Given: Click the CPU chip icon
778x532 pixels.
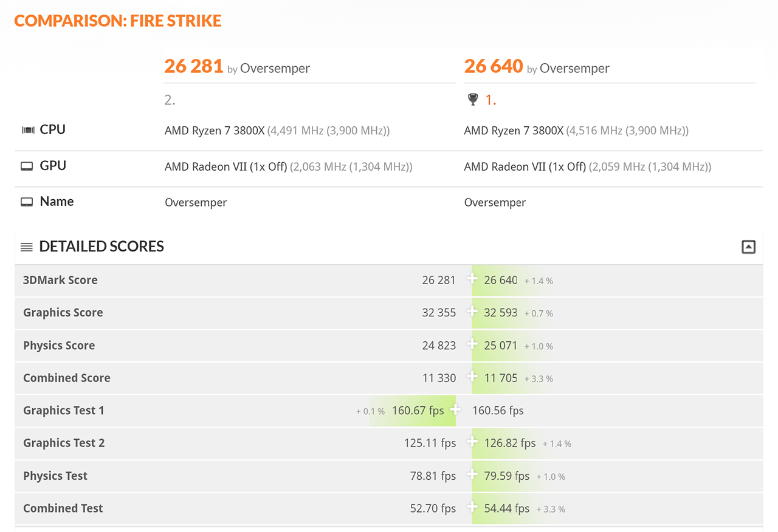Looking at the screenshot, I should click(x=27, y=130).
